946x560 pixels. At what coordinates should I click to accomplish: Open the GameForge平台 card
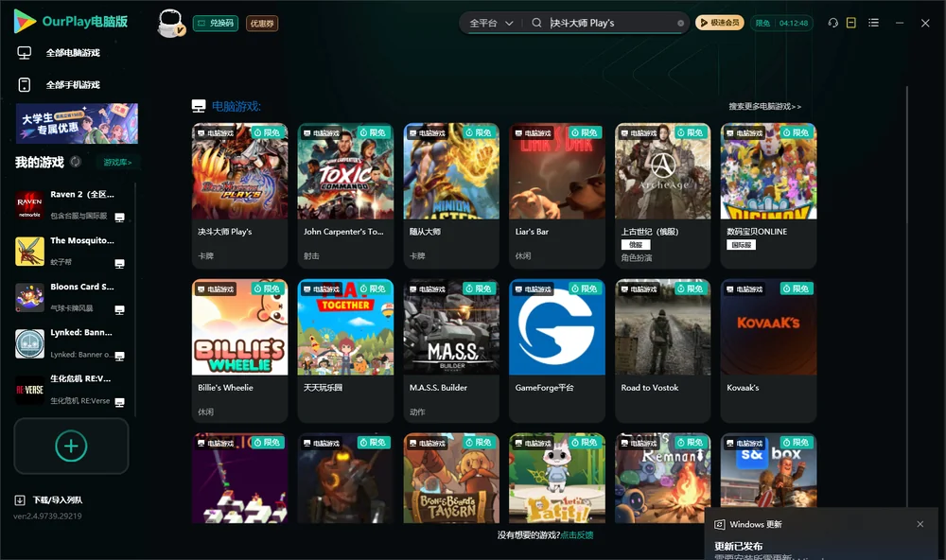tap(557, 351)
